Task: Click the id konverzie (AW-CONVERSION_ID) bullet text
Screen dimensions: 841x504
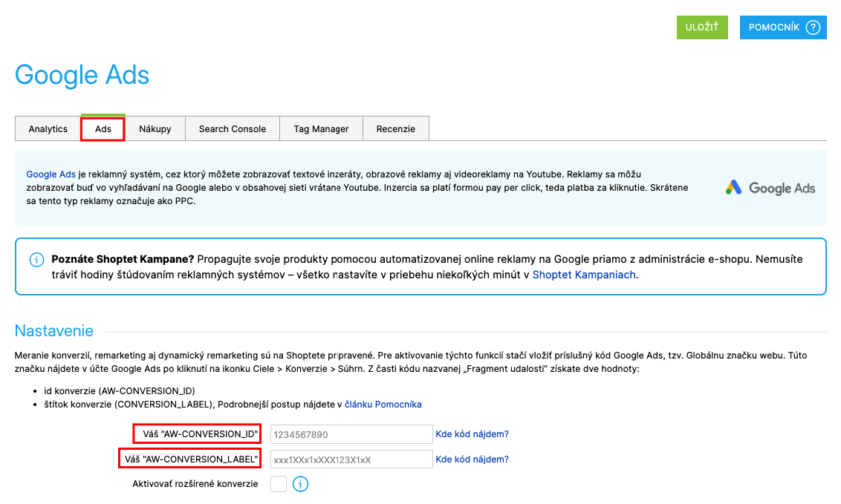Action: [120, 391]
